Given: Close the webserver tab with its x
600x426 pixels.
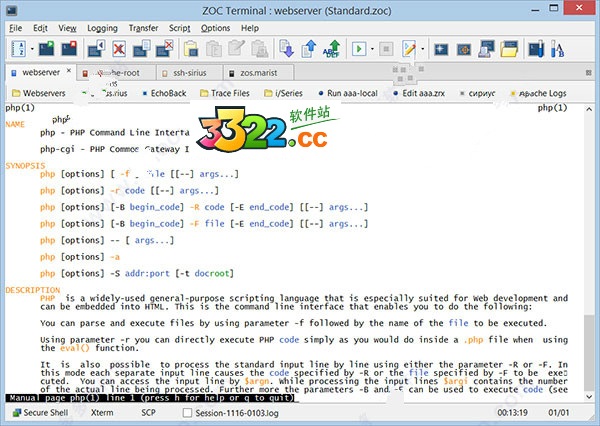Looking at the screenshot, I should coord(69,71).
